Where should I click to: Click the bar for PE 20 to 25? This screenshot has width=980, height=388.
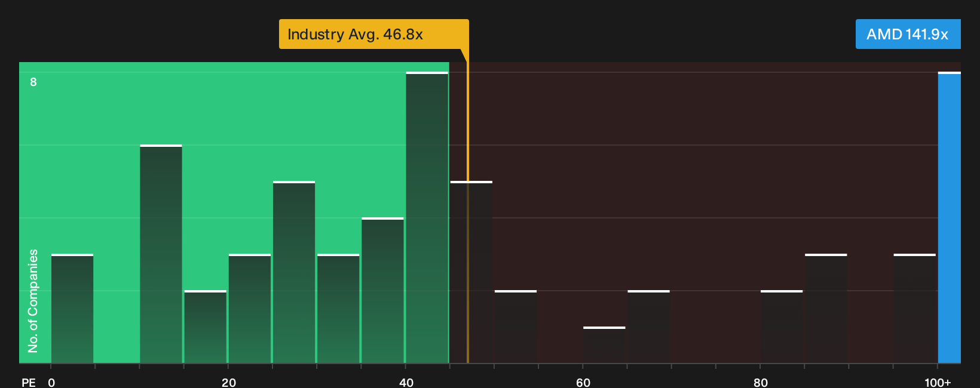(x=250, y=309)
